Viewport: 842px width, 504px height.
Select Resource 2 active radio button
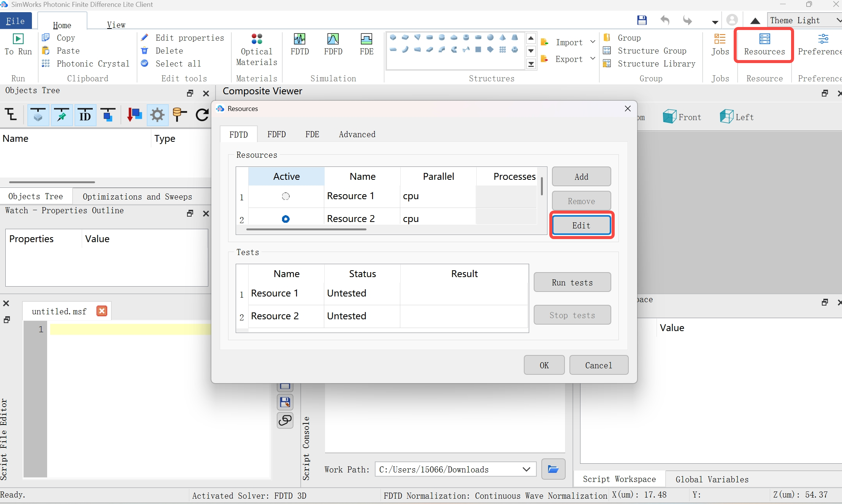tap(285, 219)
